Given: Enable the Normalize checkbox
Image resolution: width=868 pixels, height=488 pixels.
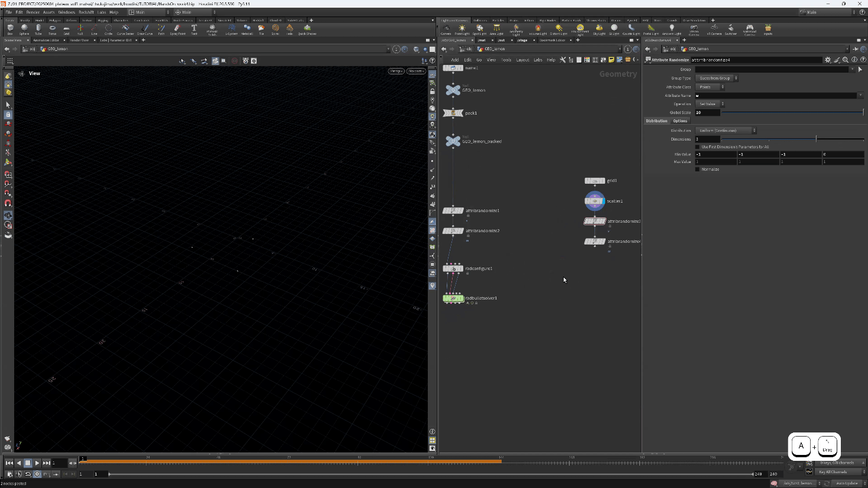Looking at the screenshot, I should [x=698, y=170].
